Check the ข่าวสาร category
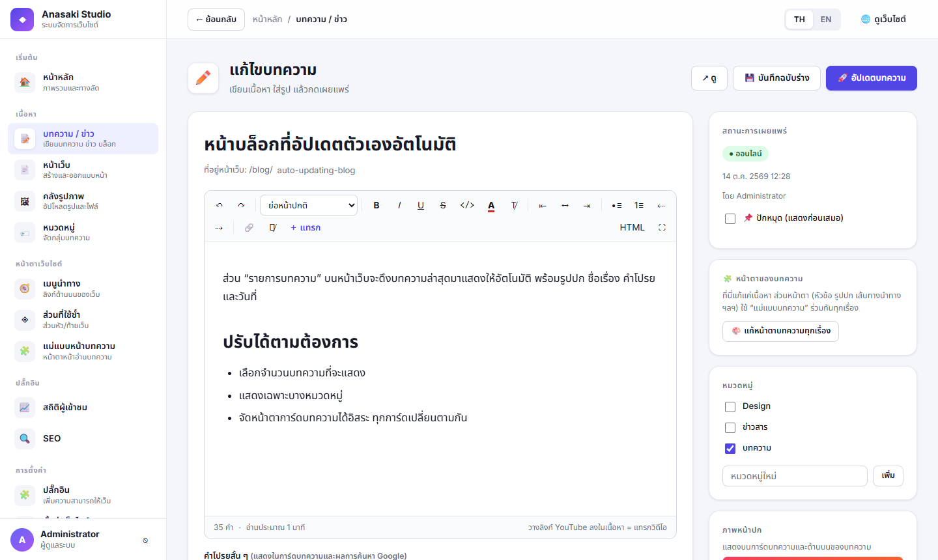 pyautogui.click(x=730, y=427)
